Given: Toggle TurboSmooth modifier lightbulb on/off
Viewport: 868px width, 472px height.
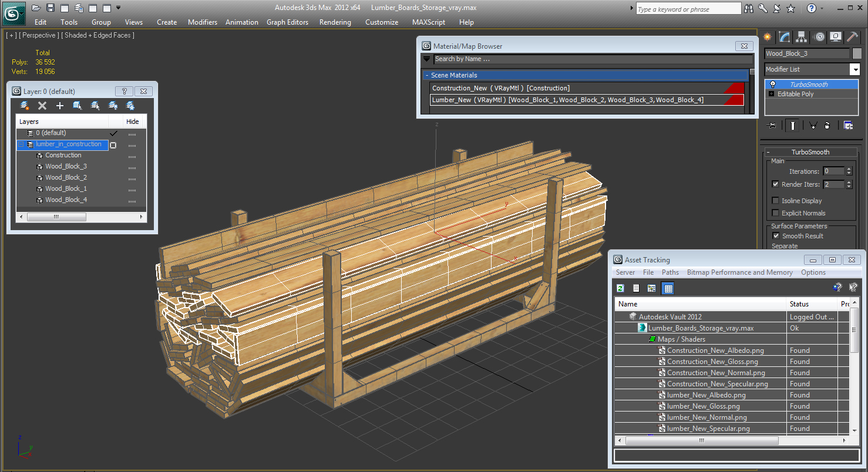Looking at the screenshot, I should 773,85.
